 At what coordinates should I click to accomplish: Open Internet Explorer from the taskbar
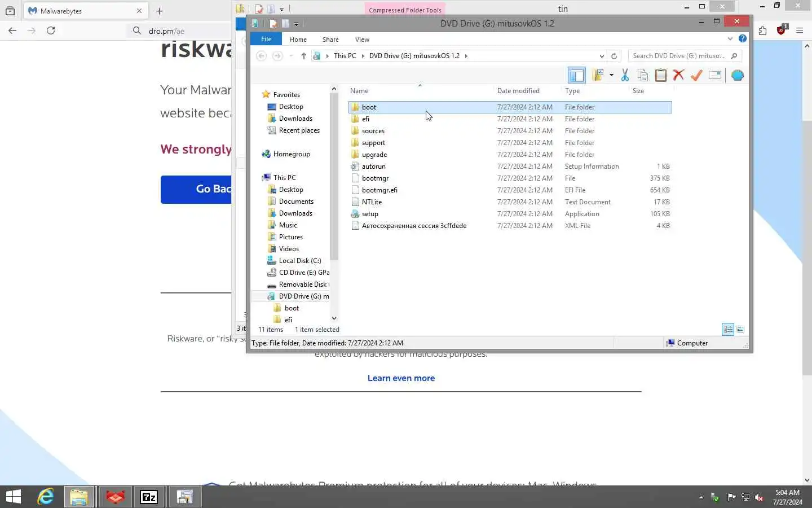pyautogui.click(x=46, y=497)
